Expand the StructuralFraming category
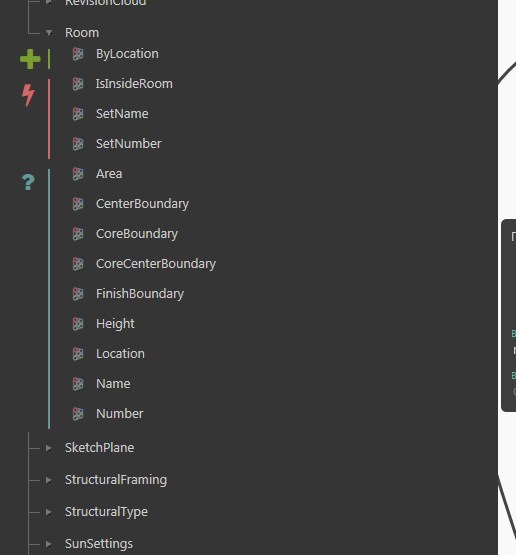Screen dimensions: 516x555 pyautogui.click(x=48, y=480)
